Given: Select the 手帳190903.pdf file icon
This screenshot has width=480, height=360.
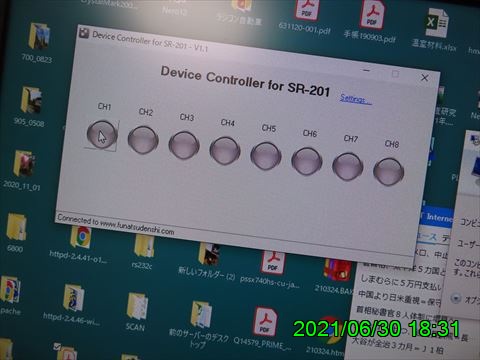Looking at the screenshot, I should pos(371,15).
